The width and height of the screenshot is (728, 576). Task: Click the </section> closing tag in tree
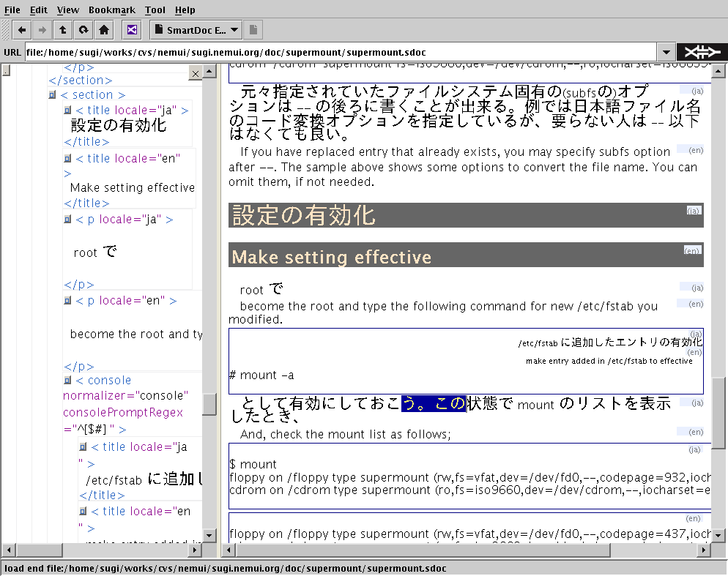click(x=81, y=81)
